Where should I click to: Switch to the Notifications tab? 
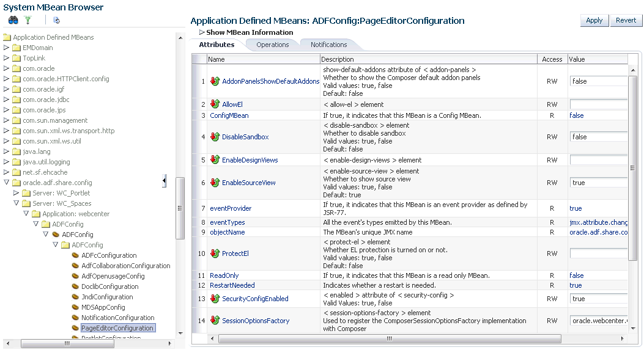pos(328,45)
